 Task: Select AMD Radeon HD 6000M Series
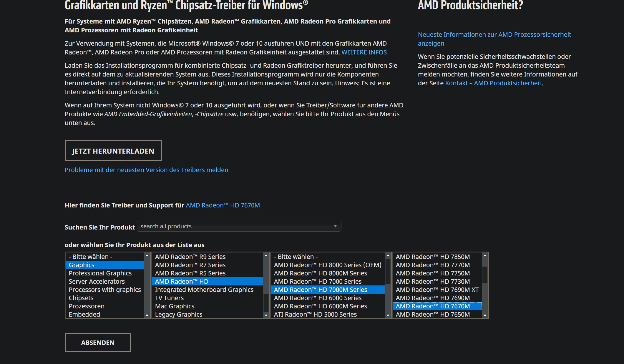[320, 306]
